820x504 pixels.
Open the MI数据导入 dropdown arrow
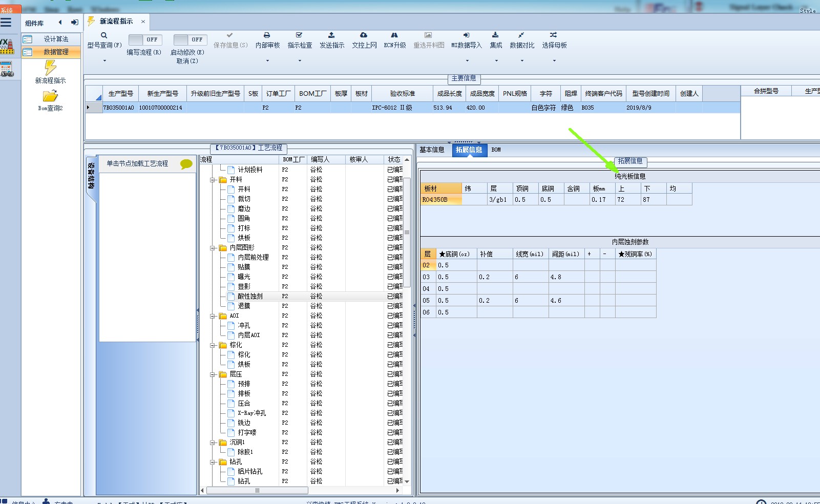(467, 61)
